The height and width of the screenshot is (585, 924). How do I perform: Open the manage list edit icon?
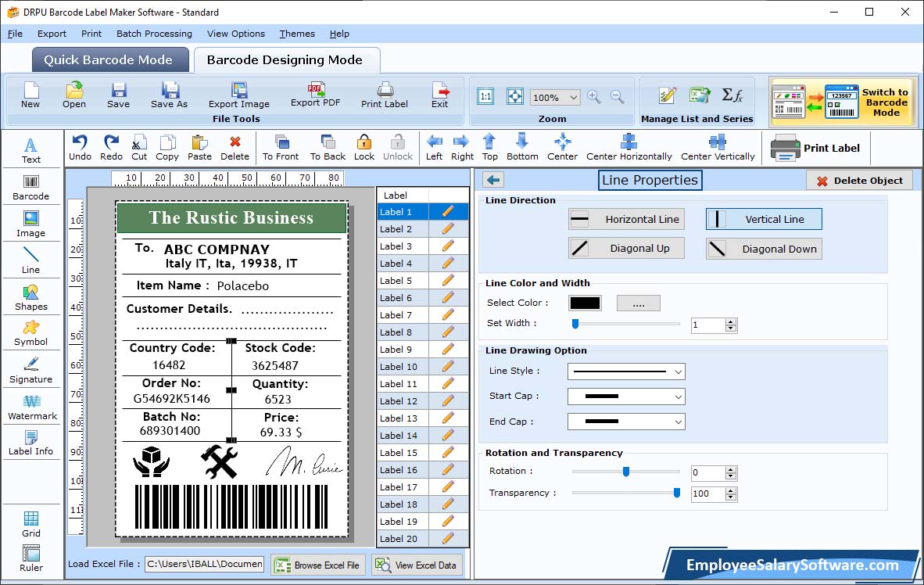point(668,95)
